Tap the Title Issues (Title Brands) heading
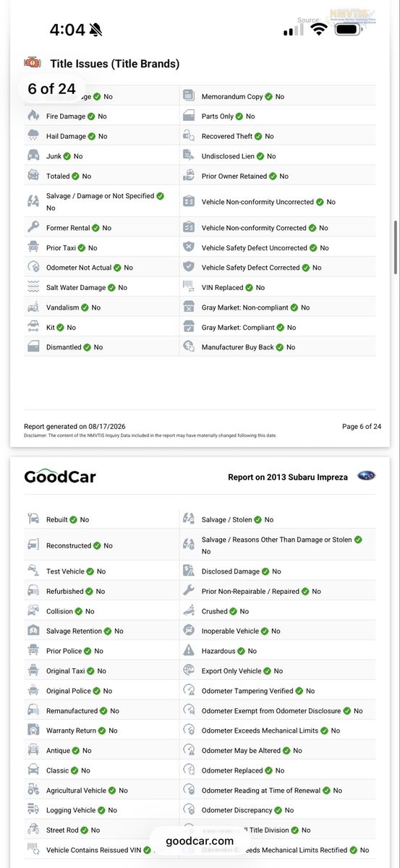The height and width of the screenshot is (868, 400). click(115, 64)
